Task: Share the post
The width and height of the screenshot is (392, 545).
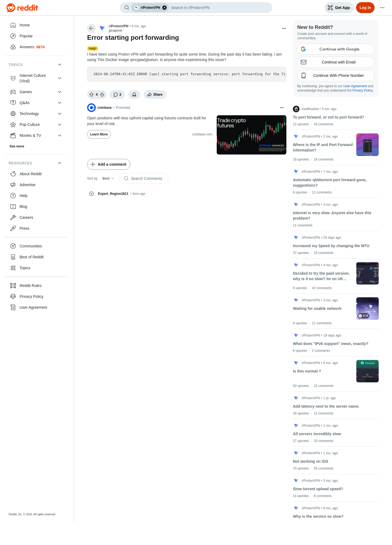Action: [x=155, y=95]
